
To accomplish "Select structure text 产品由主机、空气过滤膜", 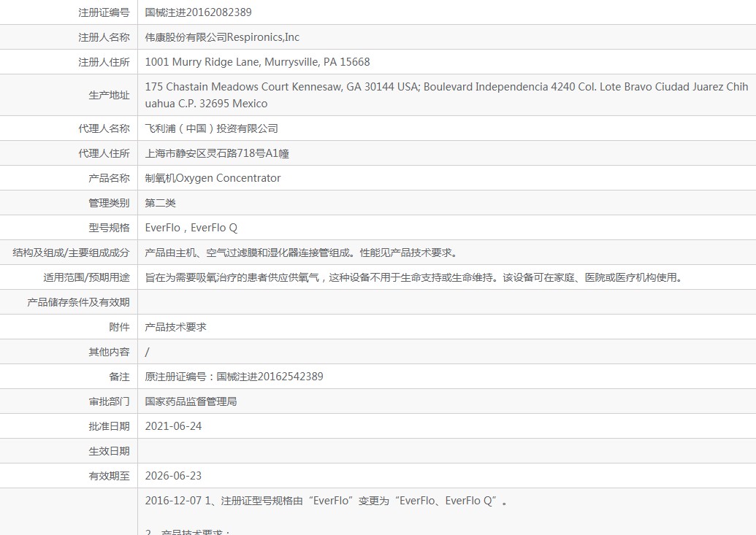I will [x=302, y=253].
